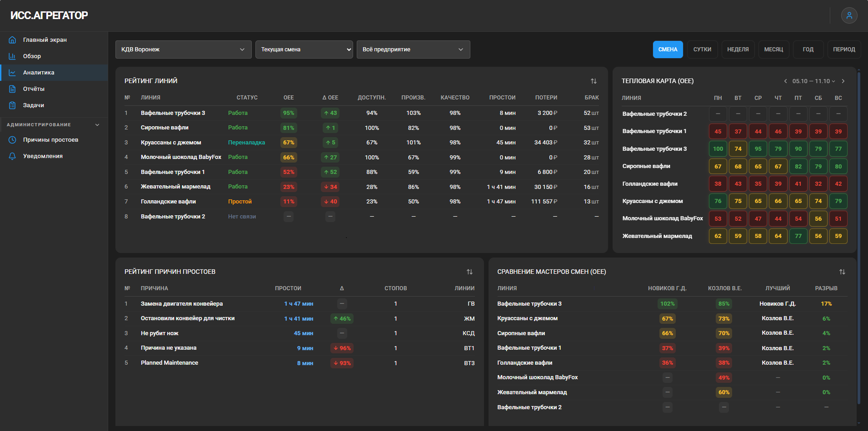This screenshot has width=868, height=431.
Task: Click the Задачи clipboard icon
Action: click(12, 105)
